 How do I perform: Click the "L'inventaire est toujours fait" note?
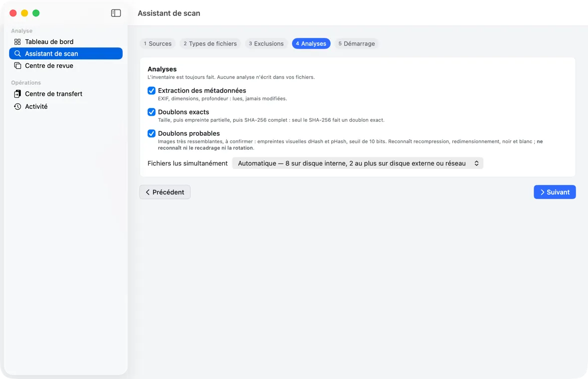[x=231, y=77]
